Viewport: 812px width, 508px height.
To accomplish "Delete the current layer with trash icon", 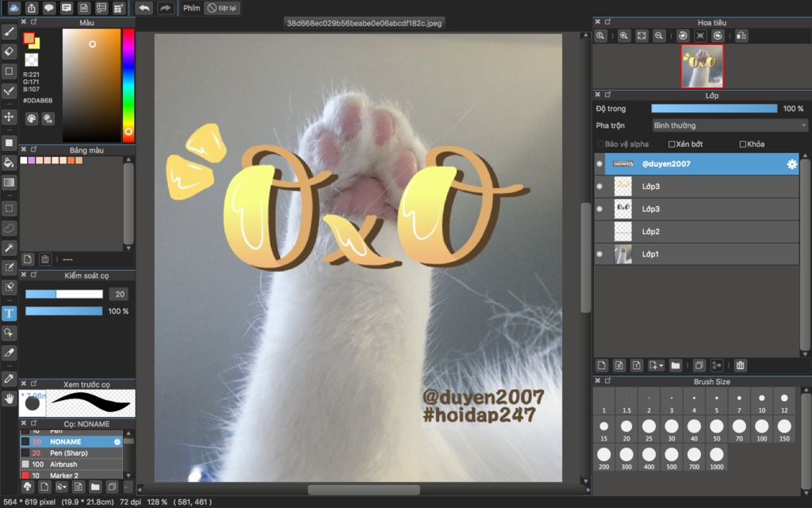I will [x=741, y=365].
